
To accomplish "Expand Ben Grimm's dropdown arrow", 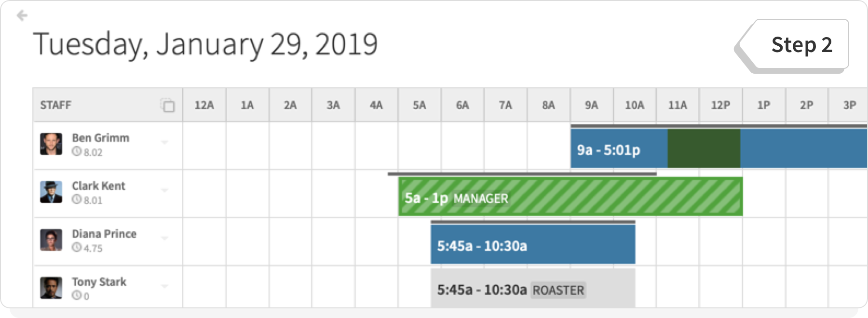I will pyautogui.click(x=164, y=142).
